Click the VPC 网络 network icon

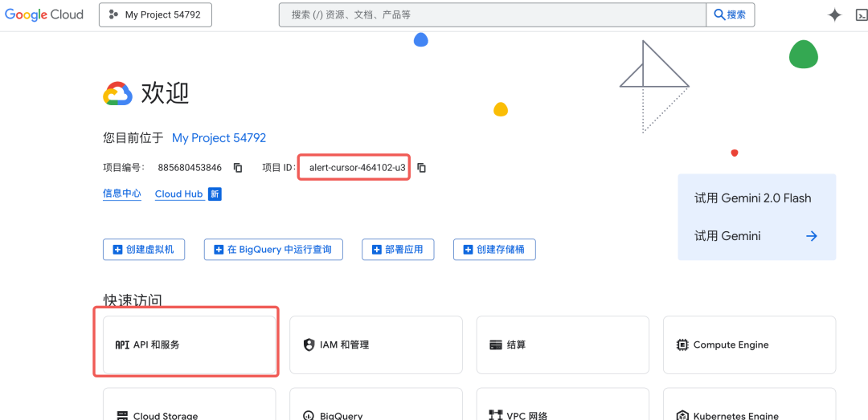(495, 415)
